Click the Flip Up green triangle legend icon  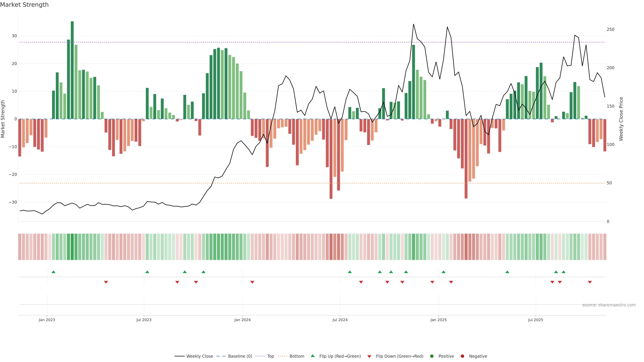pos(312,356)
